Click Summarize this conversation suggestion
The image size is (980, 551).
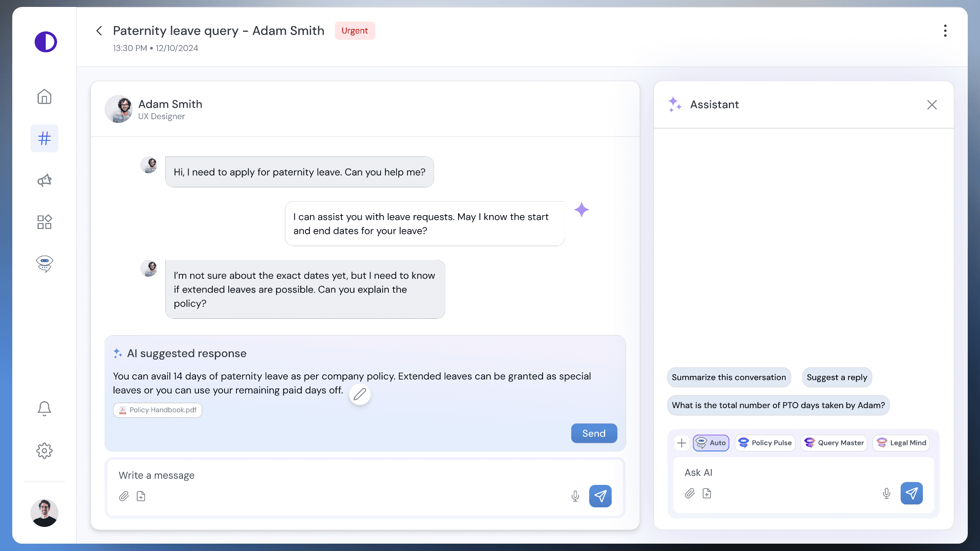729,377
